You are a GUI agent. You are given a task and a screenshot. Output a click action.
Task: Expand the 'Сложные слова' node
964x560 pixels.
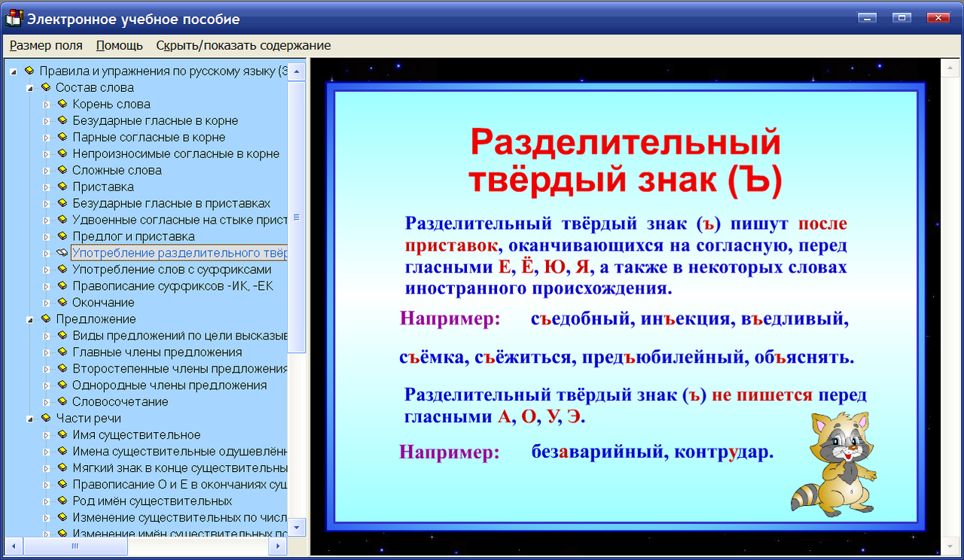click(47, 170)
